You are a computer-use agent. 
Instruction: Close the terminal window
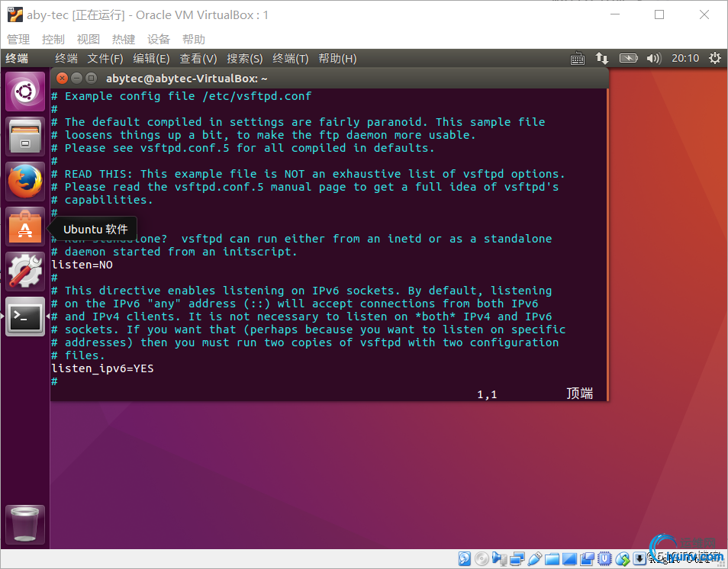tap(62, 78)
